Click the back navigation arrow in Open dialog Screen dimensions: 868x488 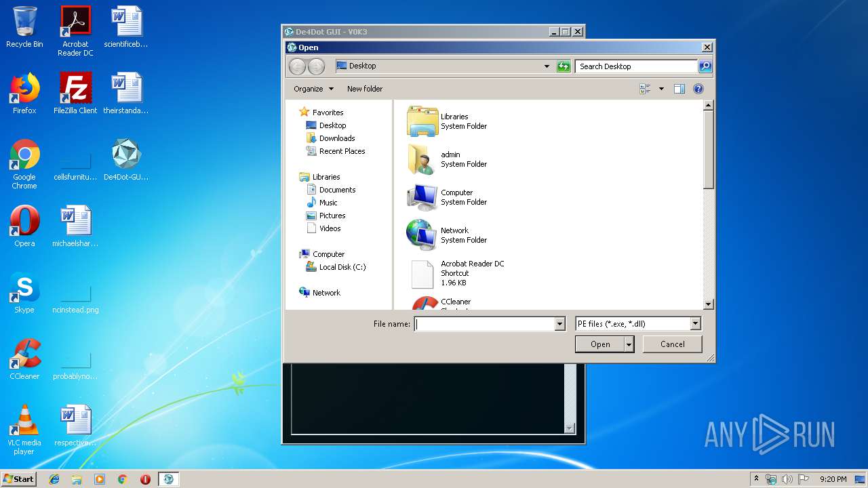[x=297, y=66]
